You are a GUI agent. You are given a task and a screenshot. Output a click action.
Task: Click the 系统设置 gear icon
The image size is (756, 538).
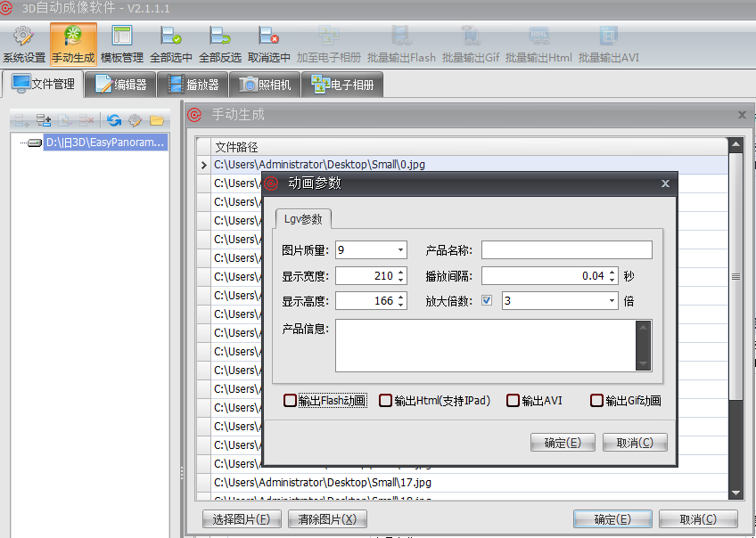23,37
